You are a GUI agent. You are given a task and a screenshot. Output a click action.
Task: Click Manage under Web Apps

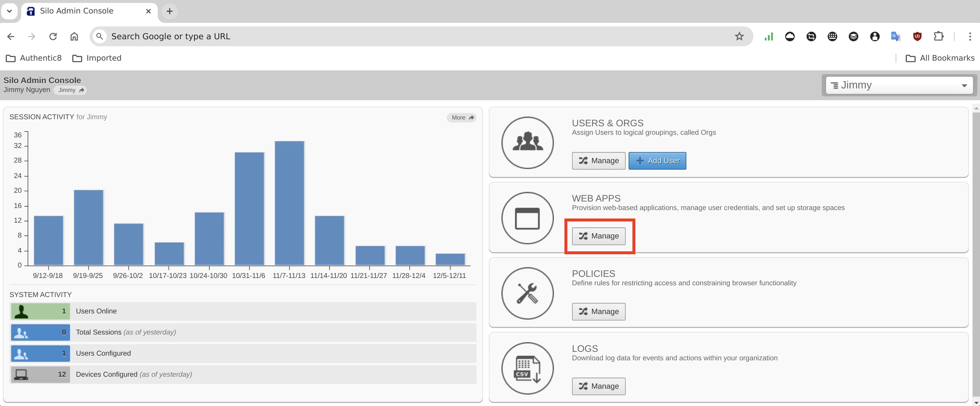pos(598,236)
